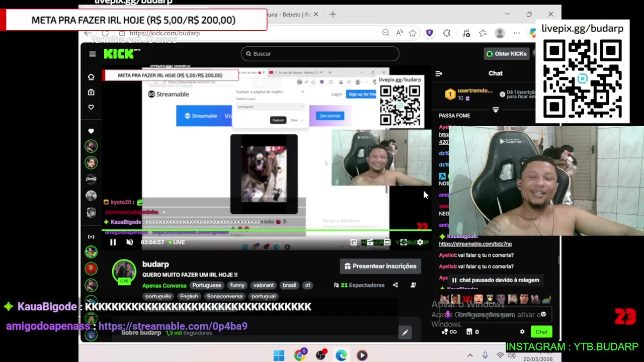Open browser profile avatar
644x362 pixels.
click(500, 33)
